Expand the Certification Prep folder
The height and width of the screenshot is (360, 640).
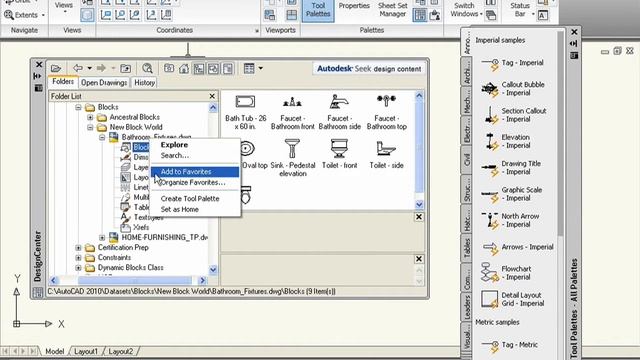pos(78,248)
